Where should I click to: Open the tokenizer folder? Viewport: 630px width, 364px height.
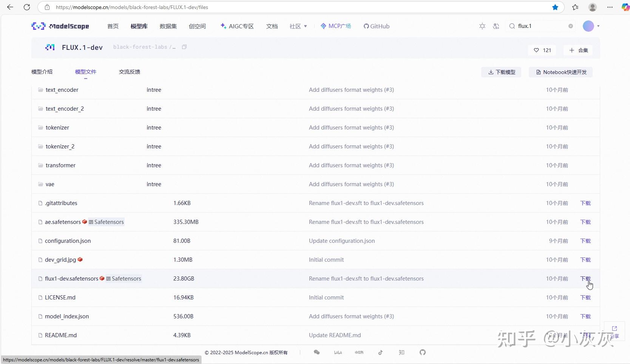pos(57,128)
